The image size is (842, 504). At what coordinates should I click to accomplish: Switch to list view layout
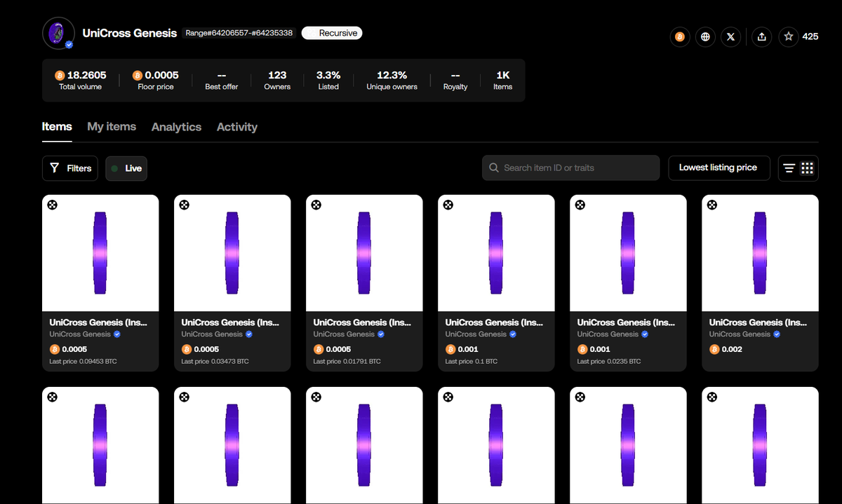coord(789,168)
